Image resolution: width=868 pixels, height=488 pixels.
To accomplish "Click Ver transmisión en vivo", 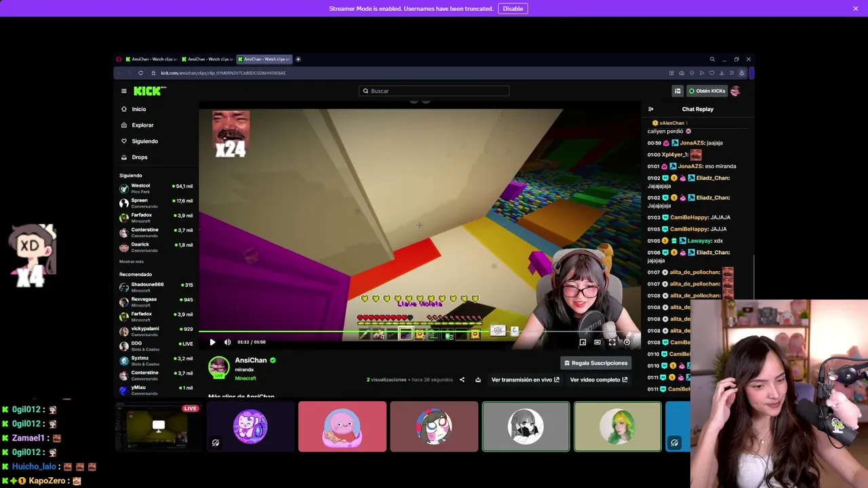I will [526, 380].
